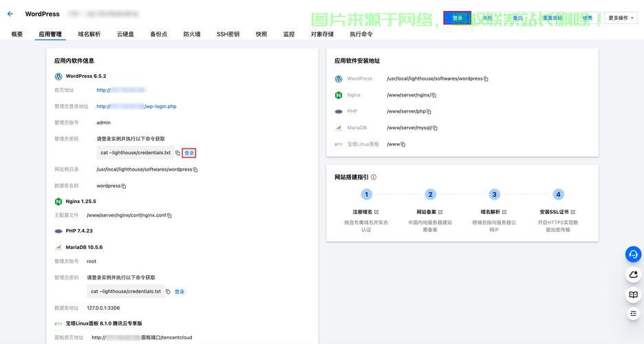Image resolution: width=644 pixels, height=344 pixels.
Task: Click step 4 circle for 安装SSL证书
Action: click(558, 195)
